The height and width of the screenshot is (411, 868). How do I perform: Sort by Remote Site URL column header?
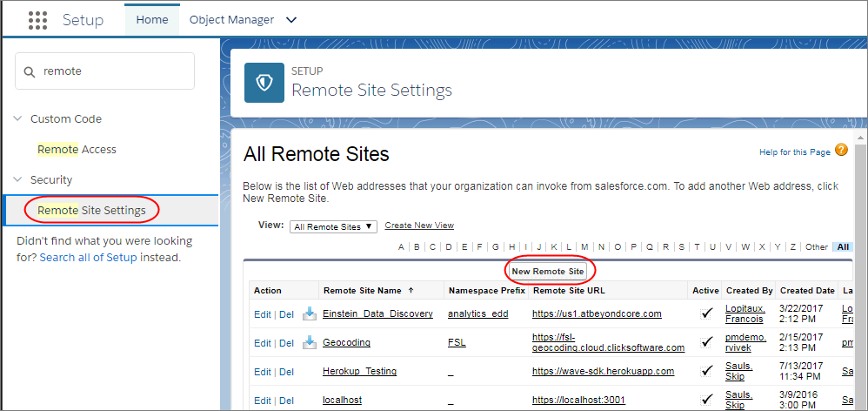point(569,290)
